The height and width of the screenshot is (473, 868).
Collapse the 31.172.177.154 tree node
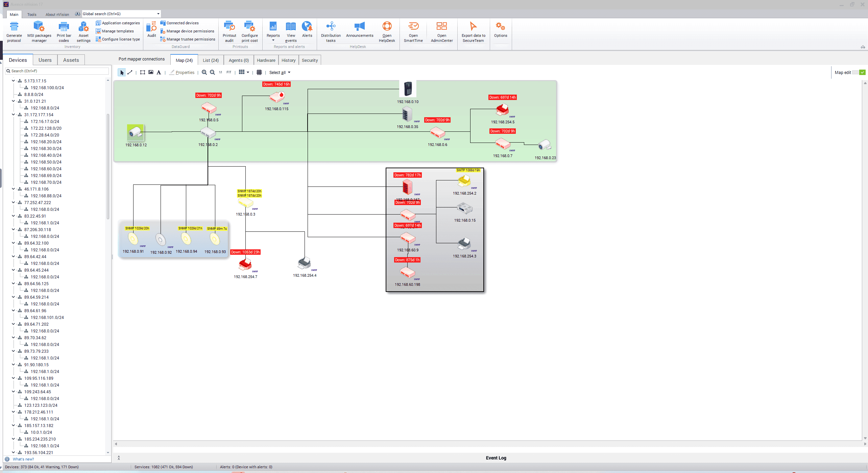click(x=14, y=115)
